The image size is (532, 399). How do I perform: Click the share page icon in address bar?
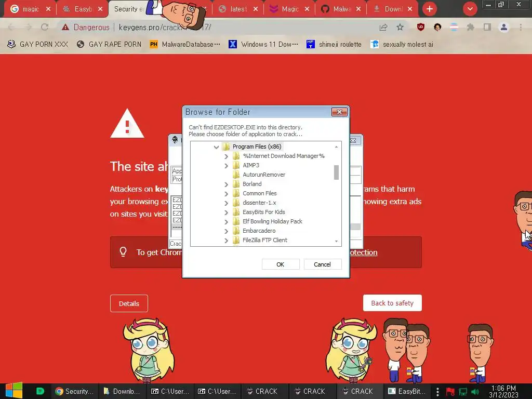click(x=383, y=27)
